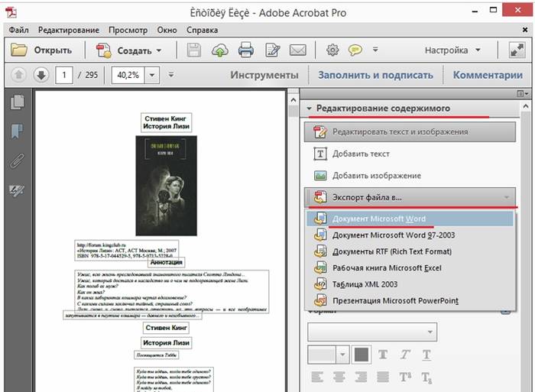Image resolution: width=535 pixels, height=392 pixels.
Task: Click Редактировать текст и изображения button
Action: tap(399, 131)
